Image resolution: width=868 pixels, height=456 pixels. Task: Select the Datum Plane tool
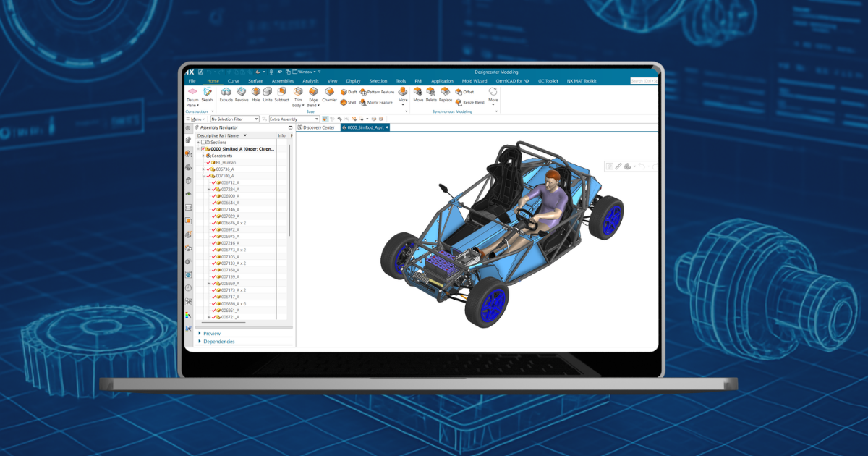click(x=192, y=97)
